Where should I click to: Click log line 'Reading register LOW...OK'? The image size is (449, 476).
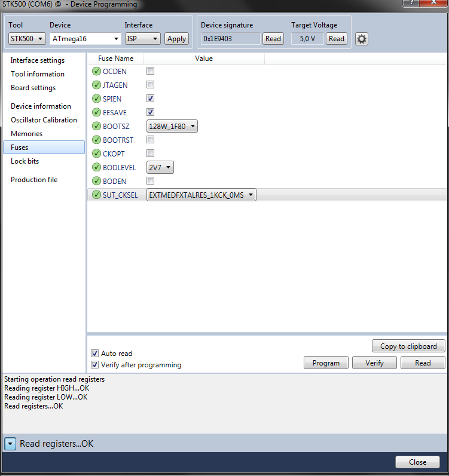pyautogui.click(x=46, y=397)
